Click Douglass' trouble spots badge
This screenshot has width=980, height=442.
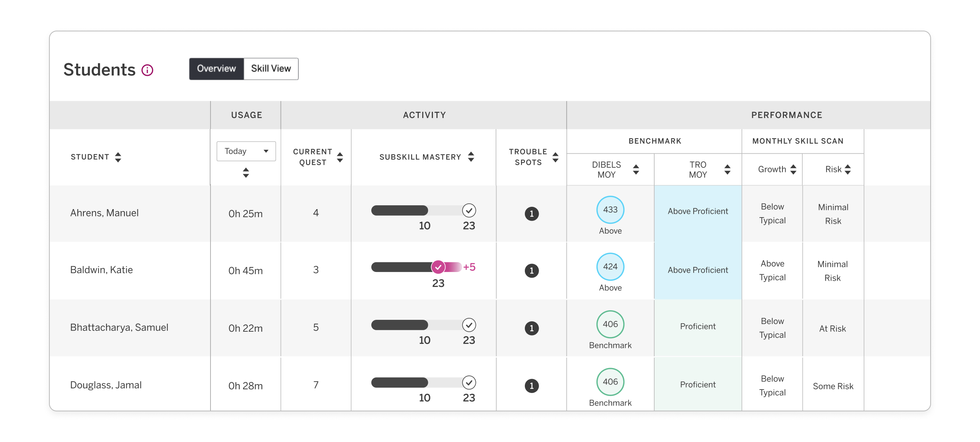(x=532, y=386)
